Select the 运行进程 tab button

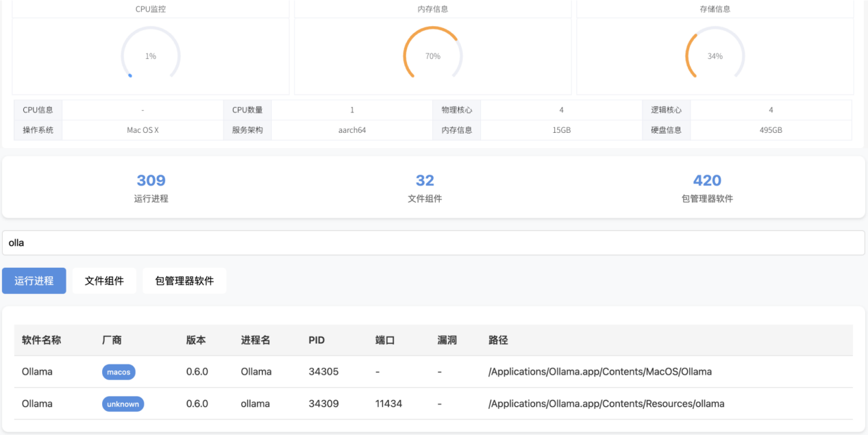pyautogui.click(x=34, y=281)
